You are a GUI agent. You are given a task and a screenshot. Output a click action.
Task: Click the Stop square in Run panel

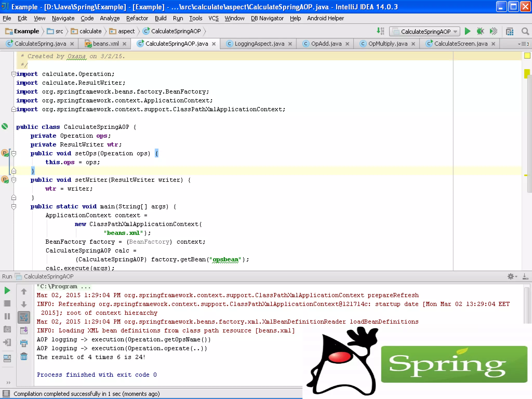7,303
